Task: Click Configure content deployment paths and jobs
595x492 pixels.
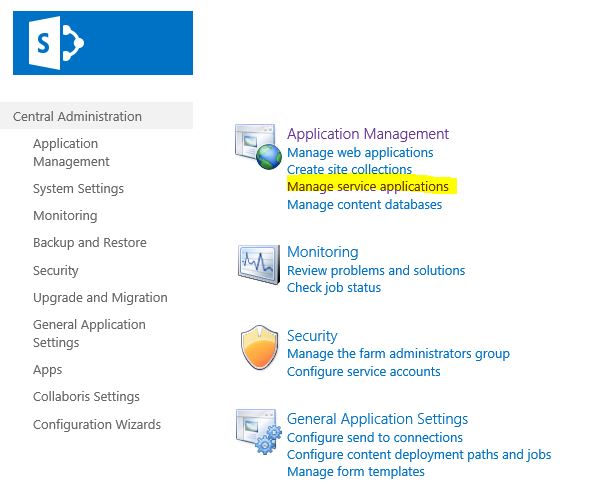Action: 419,454
